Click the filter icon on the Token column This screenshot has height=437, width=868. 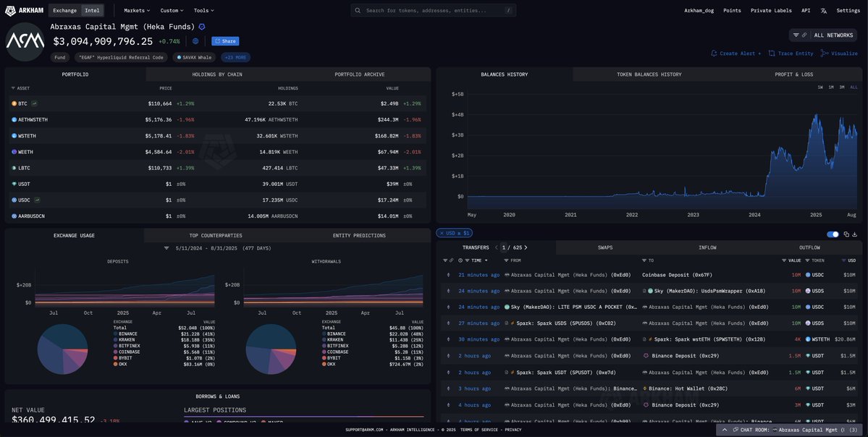click(808, 260)
